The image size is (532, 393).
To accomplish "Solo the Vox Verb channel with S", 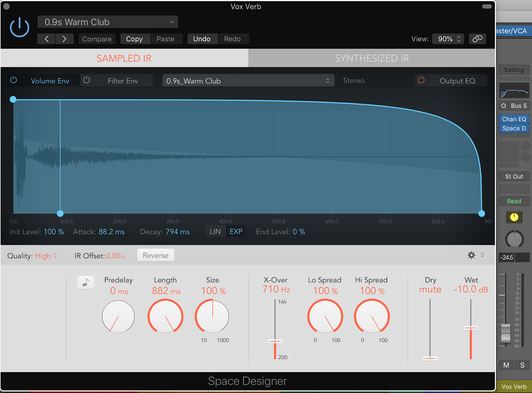I will (x=522, y=365).
